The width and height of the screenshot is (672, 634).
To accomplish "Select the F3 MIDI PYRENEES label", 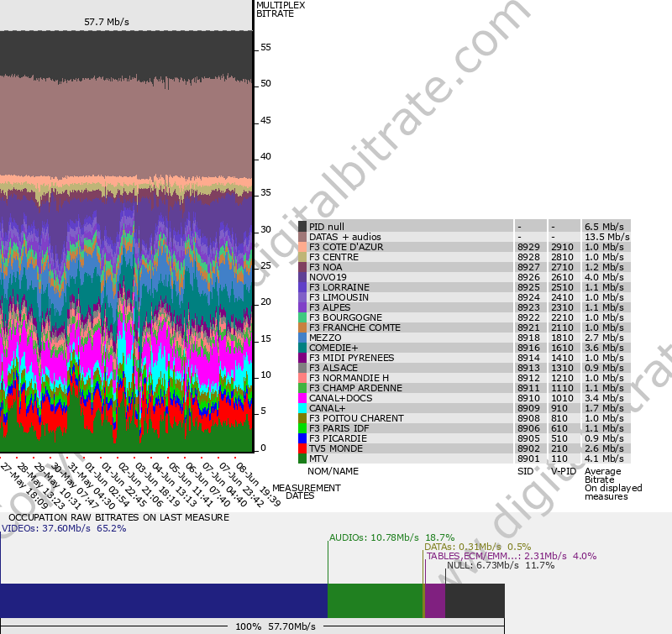I will pyautogui.click(x=352, y=358).
